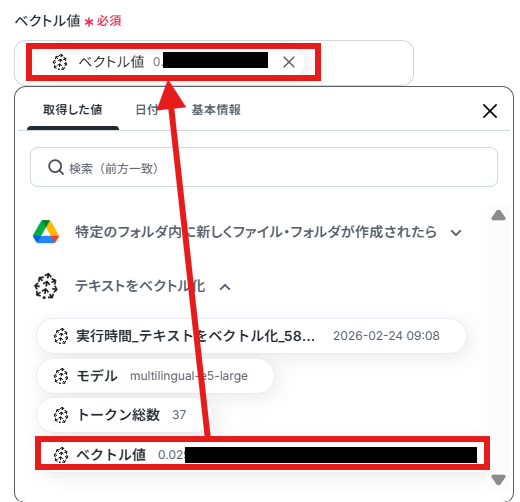The image size is (520, 502).
Task: Select the トークン総数 37 value
Action: click(x=124, y=415)
